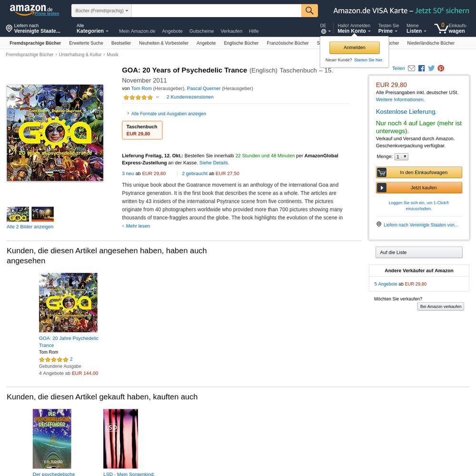Open the Menge quantity dropdown
The height and width of the screenshot is (476, 476).
(401, 157)
